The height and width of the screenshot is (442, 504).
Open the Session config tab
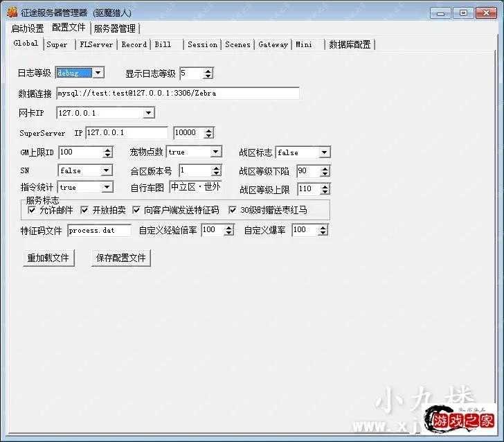(x=202, y=44)
